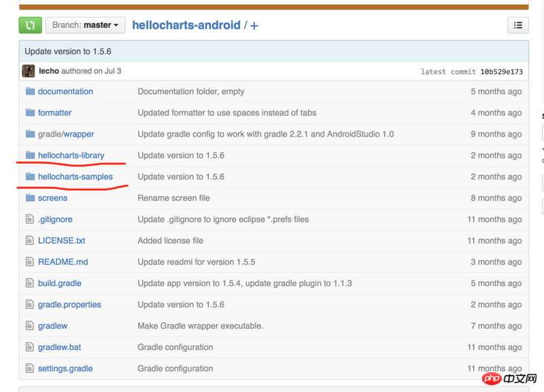Open the gradlew file
This screenshot has height=392, width=544.
[x=53, y=326]
